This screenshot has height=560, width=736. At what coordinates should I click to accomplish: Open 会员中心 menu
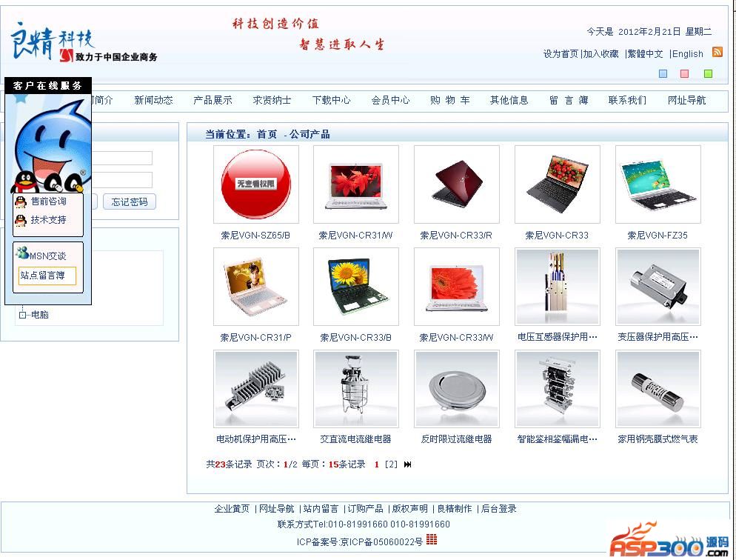tap(390, 101)
